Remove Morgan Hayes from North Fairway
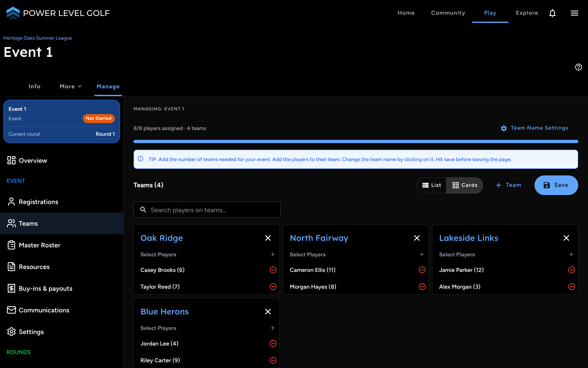Viewport: 588px width, 368px height. (x=422, y=287)
